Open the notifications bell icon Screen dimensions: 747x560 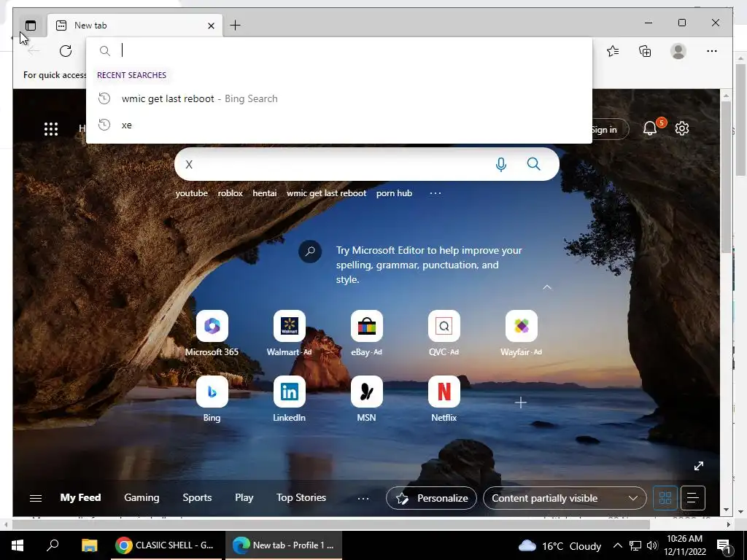click(x=650, y=128)
